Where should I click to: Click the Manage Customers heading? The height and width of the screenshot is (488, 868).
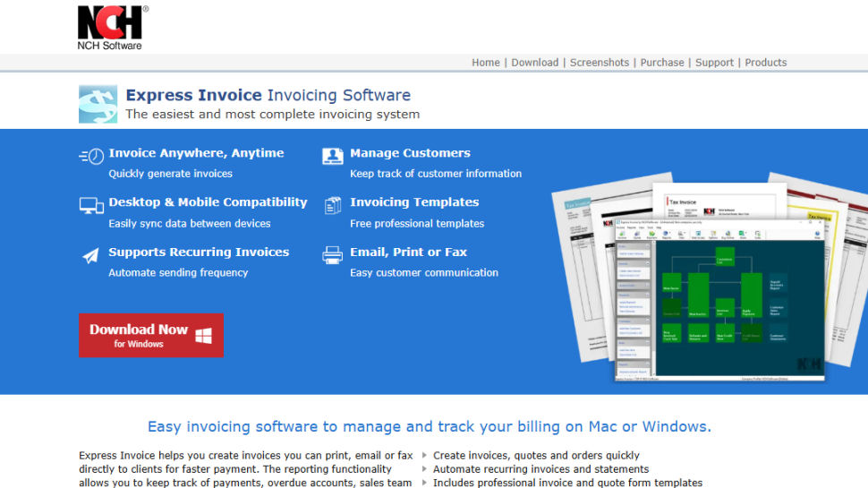click(x=410, y=153)
